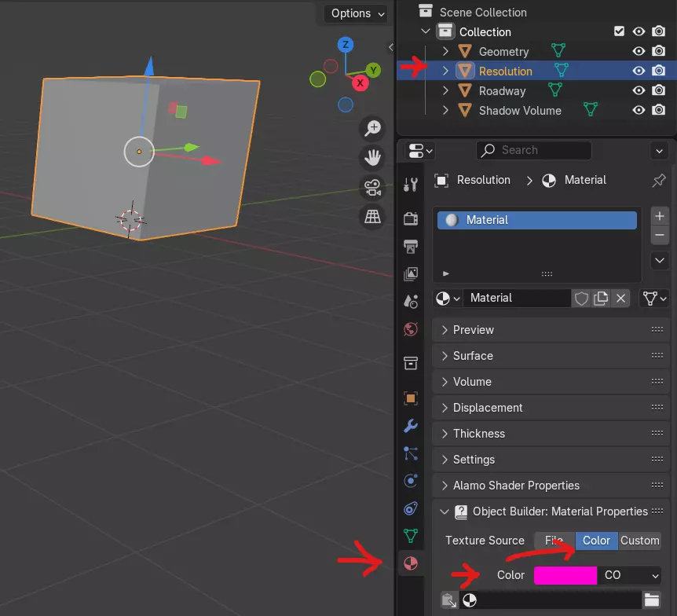The height and width of the screenshot is (616, 677).
Task: Hide the Geometry object in viewport
Action: click(x=639, y=52)
